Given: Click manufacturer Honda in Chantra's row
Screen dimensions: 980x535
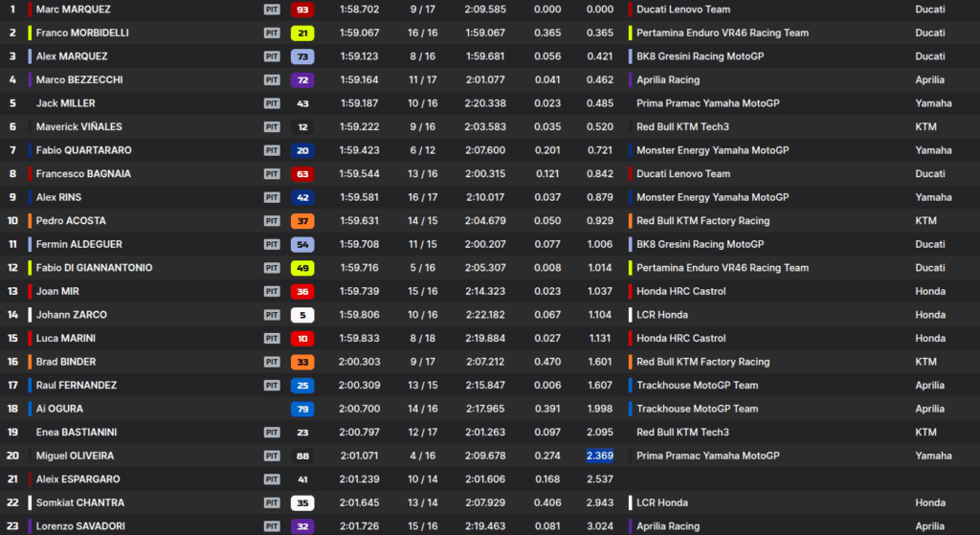Looking at the screenshot, I should [930, 502].
